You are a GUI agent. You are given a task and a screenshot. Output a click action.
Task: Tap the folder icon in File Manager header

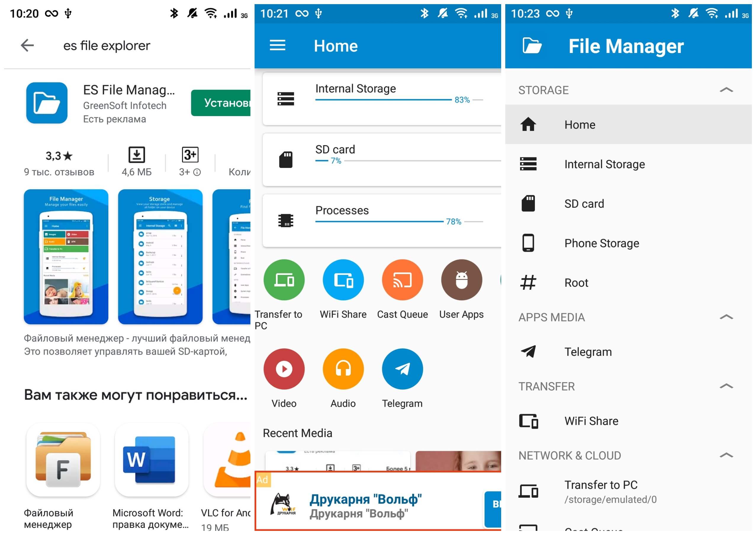[x=532, y=45]
